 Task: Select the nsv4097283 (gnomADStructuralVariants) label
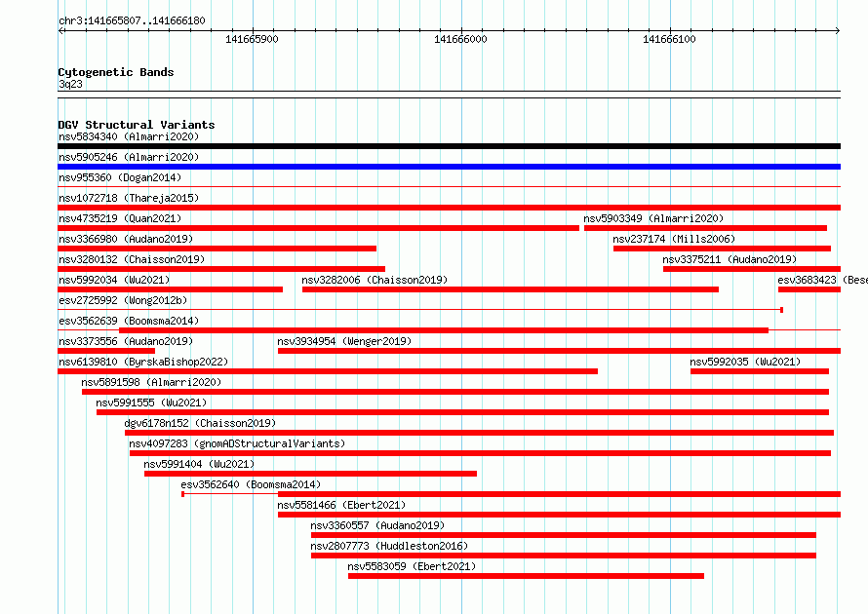pyautogui.click(x=238, y=443)
